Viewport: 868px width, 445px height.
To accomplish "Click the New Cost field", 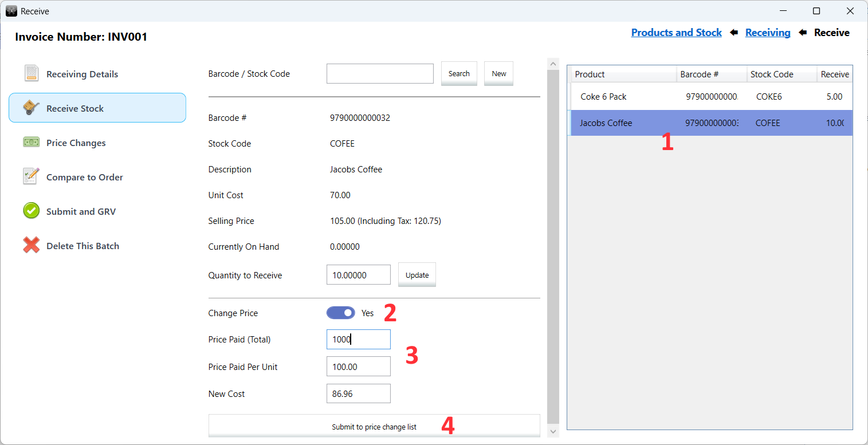I will pos(359,393).
